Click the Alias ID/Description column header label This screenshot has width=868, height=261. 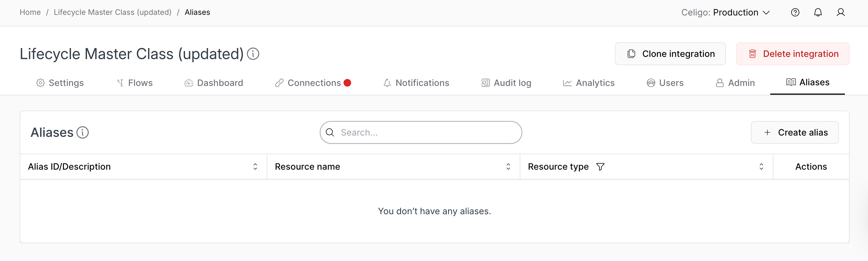[x=69, y=167]
